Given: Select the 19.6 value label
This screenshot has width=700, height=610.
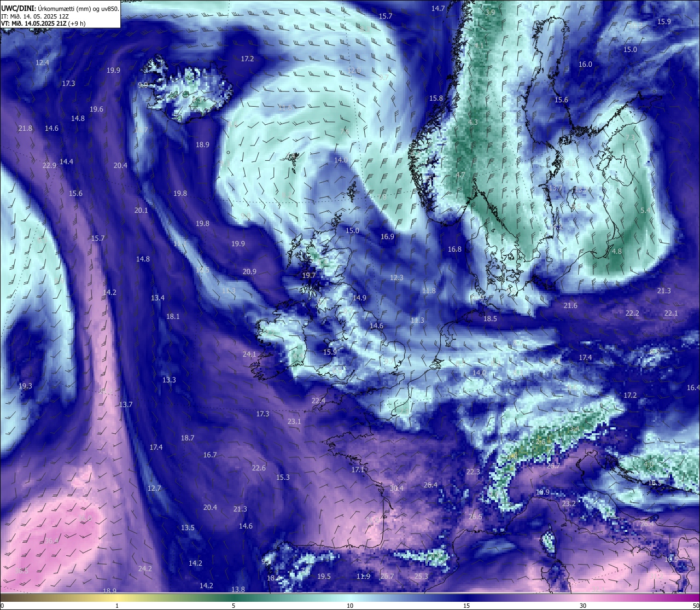Looking at the screenshot, I should 96,109.
